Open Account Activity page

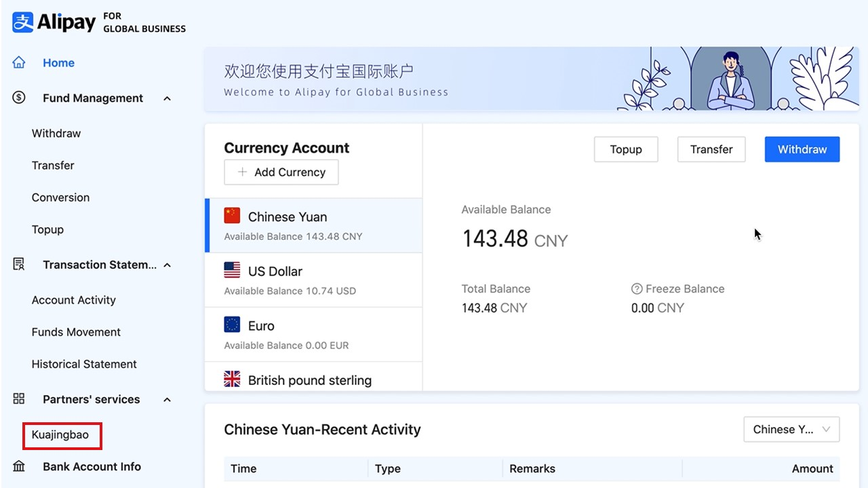click(73, 300)
